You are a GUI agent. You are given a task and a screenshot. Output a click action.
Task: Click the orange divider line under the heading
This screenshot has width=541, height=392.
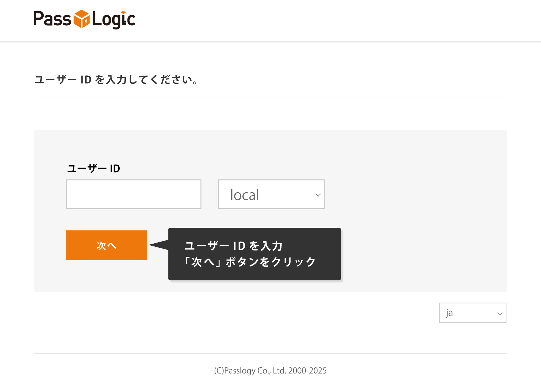pos(270,98)
